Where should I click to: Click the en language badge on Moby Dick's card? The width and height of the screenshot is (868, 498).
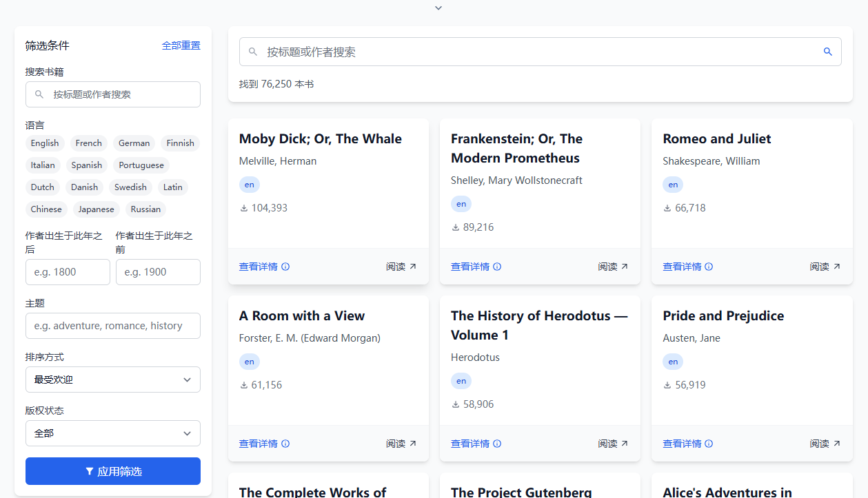[x=249, y=185]
